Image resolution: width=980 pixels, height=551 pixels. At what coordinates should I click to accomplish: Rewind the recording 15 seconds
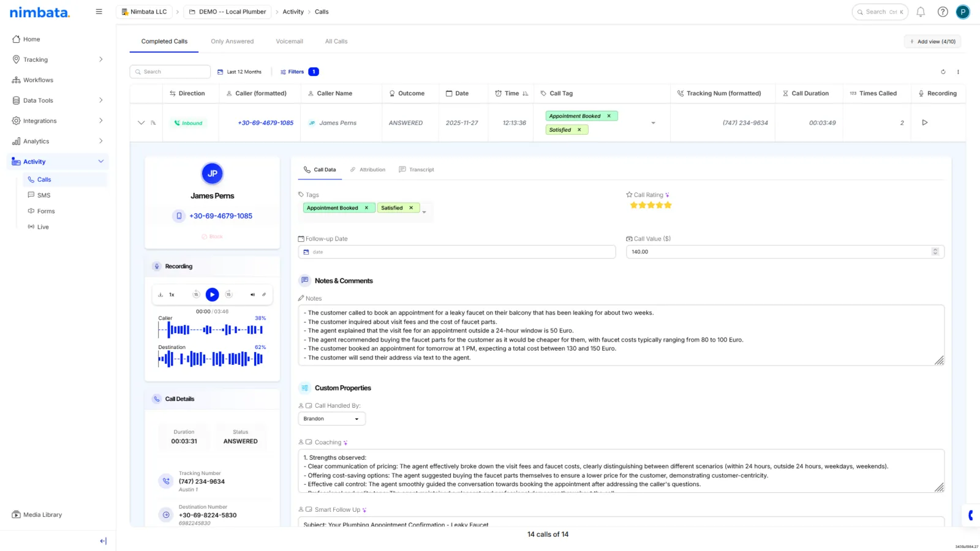pyautogui.click(x=196, y=294)
